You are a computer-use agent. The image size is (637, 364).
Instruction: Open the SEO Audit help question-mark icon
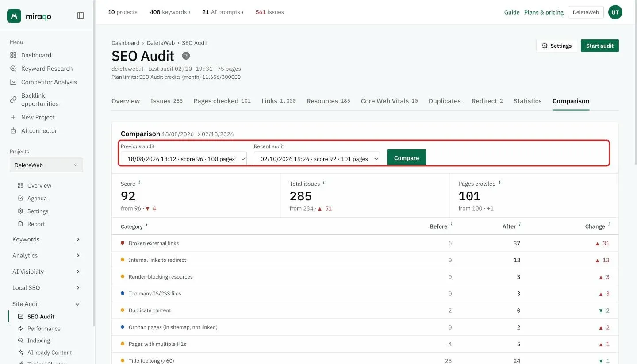click(186, 56)
